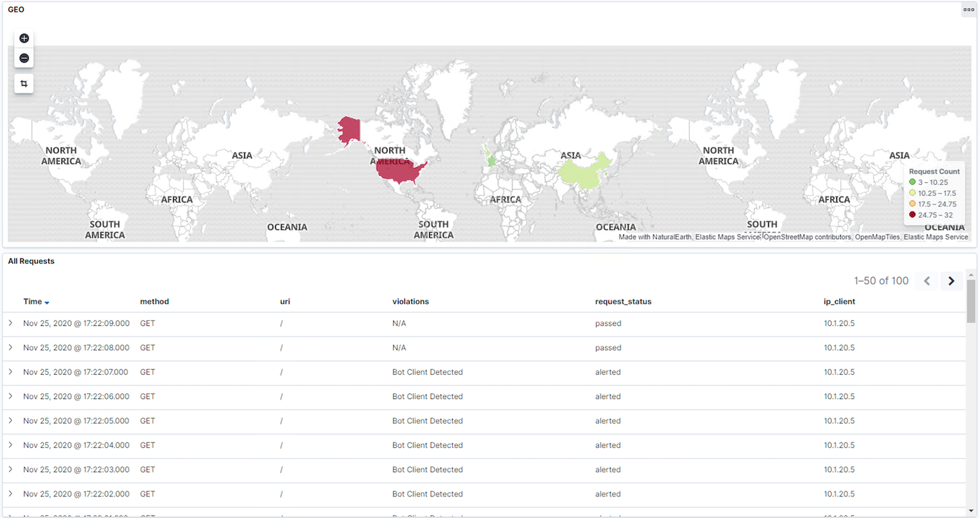Sort table by ip_client column
Viewport: 980px width, 518px height.
pos(840,302)
